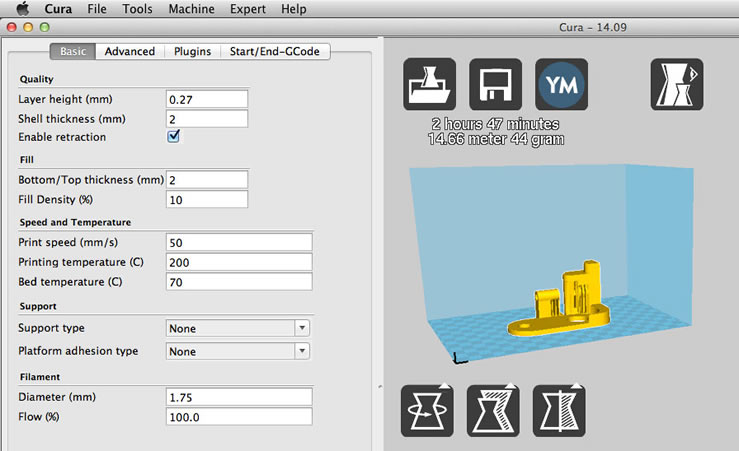Click the YM YouMagine share icon

pos(561,84)
